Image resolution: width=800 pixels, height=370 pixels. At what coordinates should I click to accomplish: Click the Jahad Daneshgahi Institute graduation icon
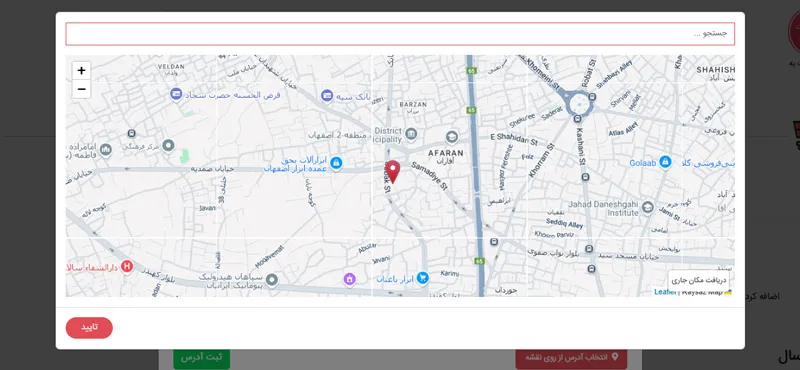[647, 207]
